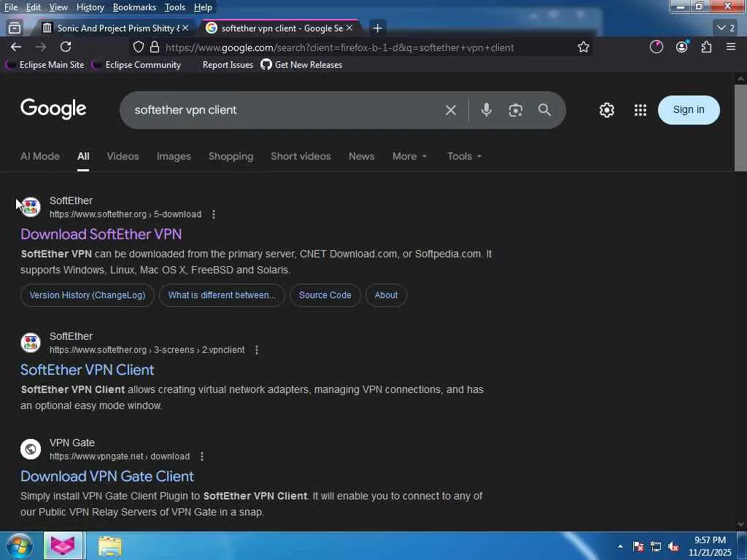Open the Version History (ChangeLog) chip

[x=88, y=295]
